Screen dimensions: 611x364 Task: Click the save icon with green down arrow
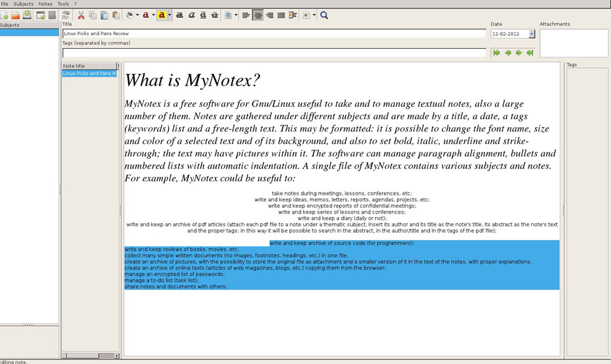pos(27,15)
